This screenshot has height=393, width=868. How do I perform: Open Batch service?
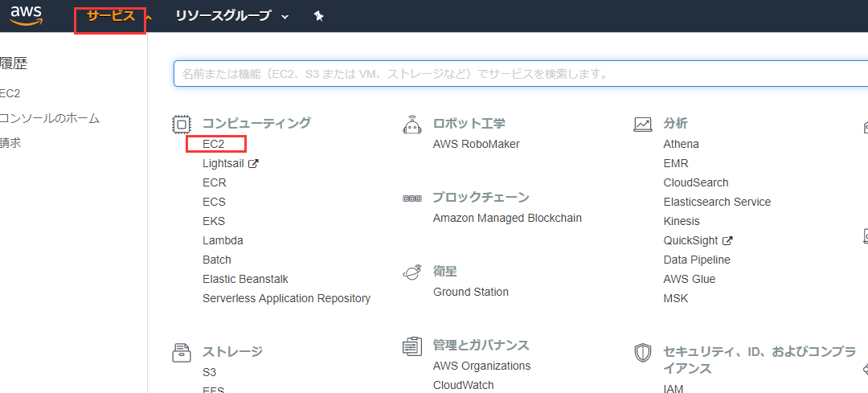tap(217, 260)
